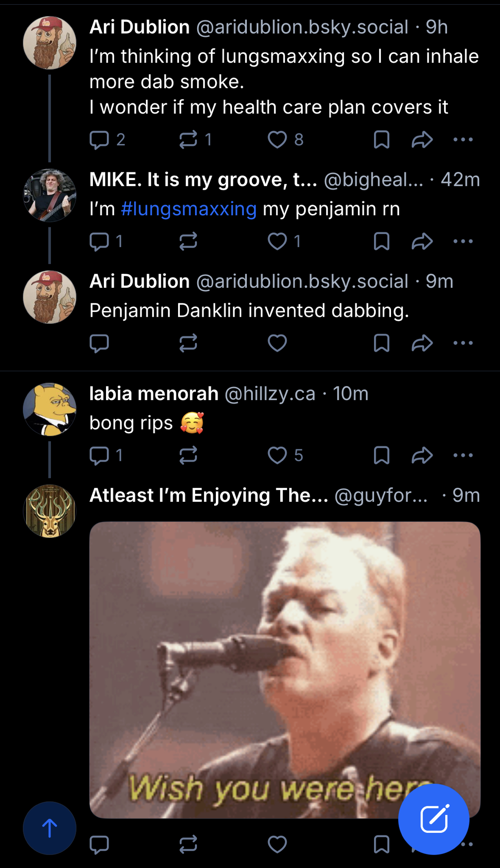Viewport: 500px width, 868px height.
Task: Tap the scroll-to-top arrow button
Action: click(x=50, y=828)
